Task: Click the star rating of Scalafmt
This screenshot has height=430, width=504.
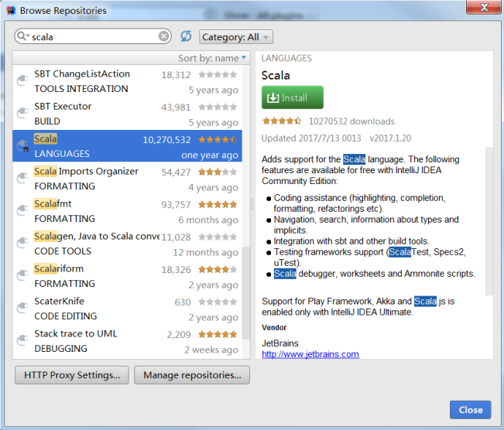Action: (218, 204)
